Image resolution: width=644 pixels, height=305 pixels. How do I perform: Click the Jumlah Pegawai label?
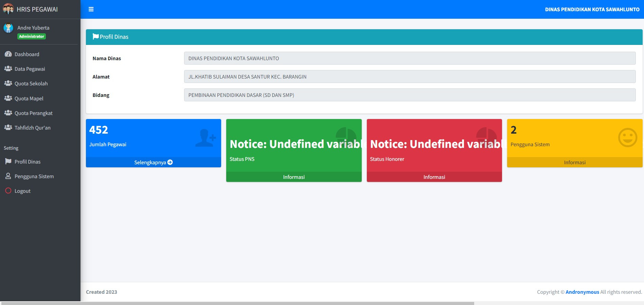108,144
